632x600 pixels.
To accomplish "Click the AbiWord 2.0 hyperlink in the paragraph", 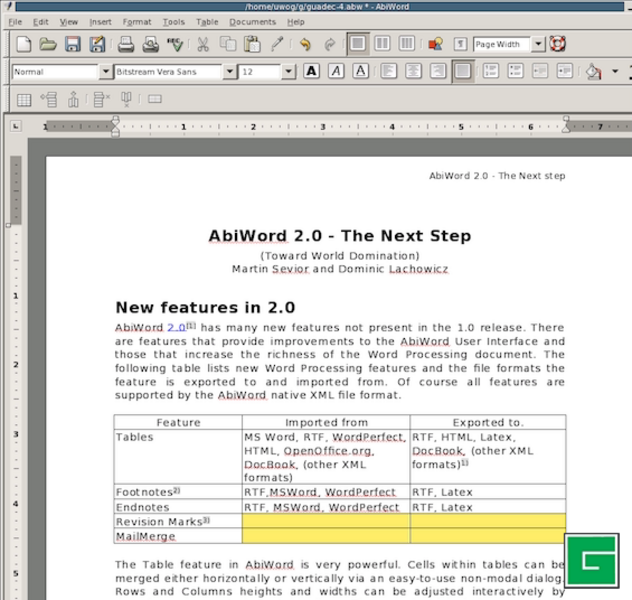I will pyautogui.click(x=150, y=328).
